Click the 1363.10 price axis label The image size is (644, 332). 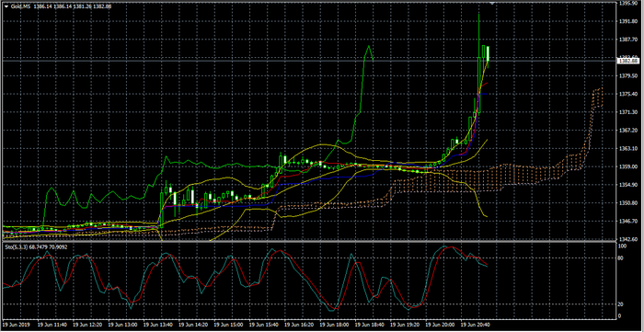coord(628,149)
